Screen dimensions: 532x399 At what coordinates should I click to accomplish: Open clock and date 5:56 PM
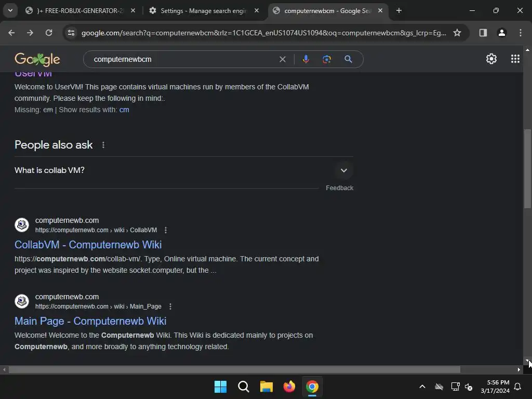coord(495,387)
